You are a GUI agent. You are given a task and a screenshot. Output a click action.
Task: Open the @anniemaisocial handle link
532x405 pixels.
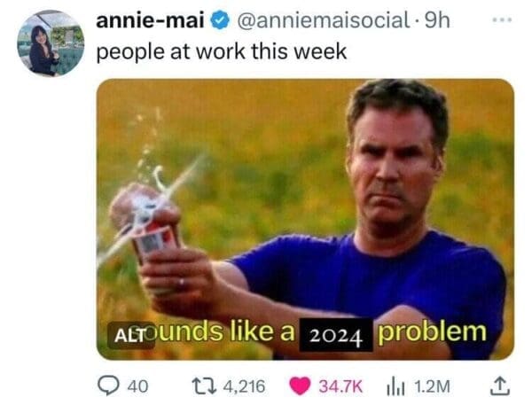click(324, 20)
